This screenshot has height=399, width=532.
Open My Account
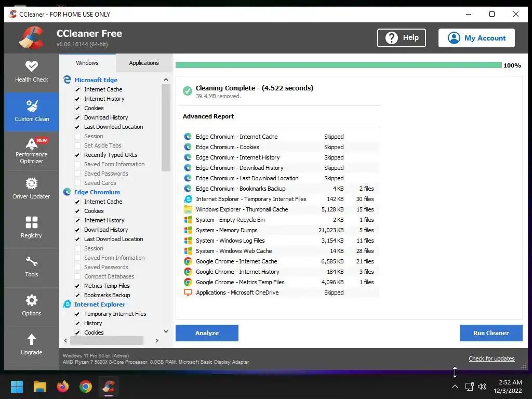click(x=476, y=37)
